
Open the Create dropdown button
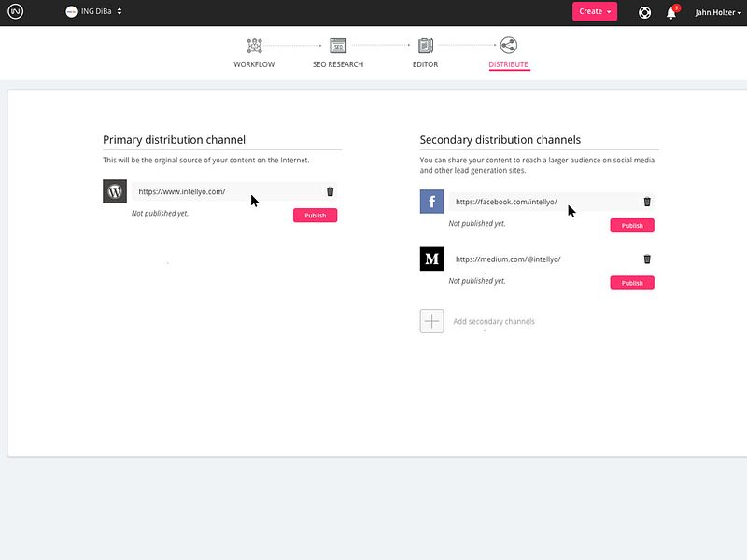click(x=595, y=11)
